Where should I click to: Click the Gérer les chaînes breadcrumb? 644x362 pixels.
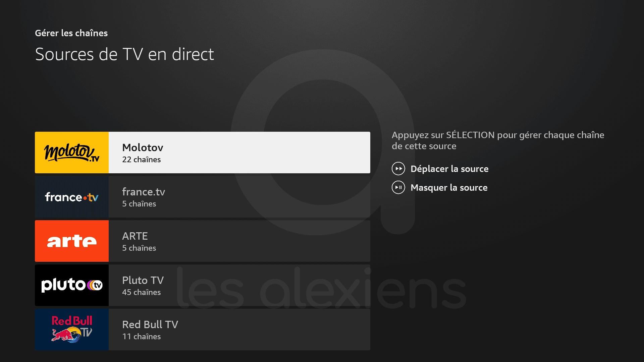tap(71, 33)
